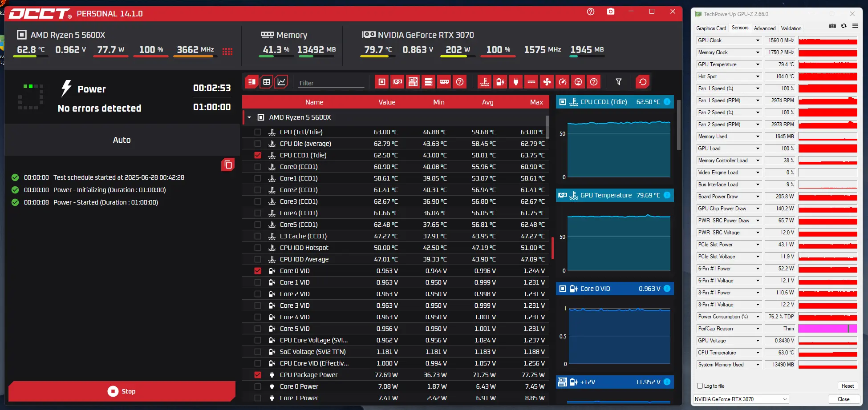Check the CPU Die (average) checkbox
This screenshot has height=410, width=868.
click(258, 144)
